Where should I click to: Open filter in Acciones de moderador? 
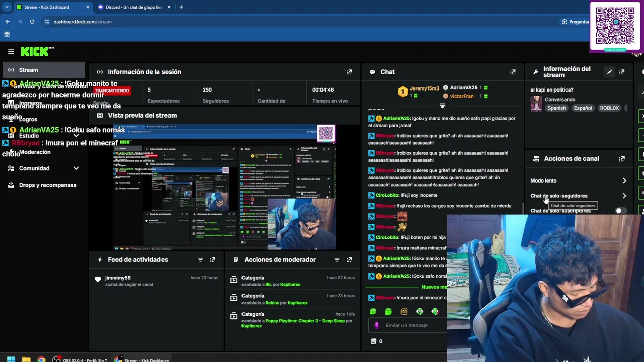337,260
